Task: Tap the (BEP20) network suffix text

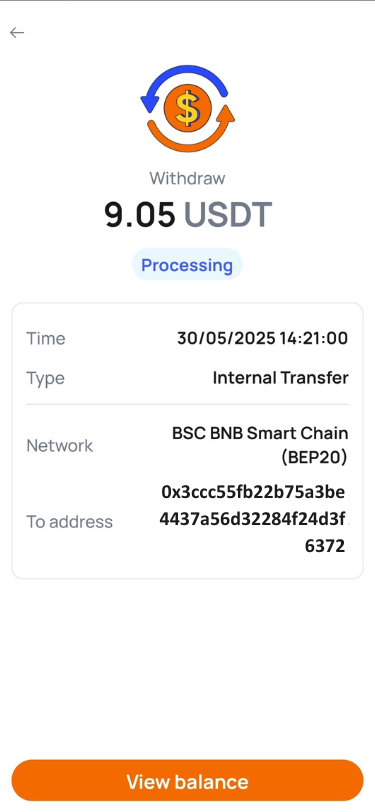Action: pyautogui.click(x=314, y=458)
